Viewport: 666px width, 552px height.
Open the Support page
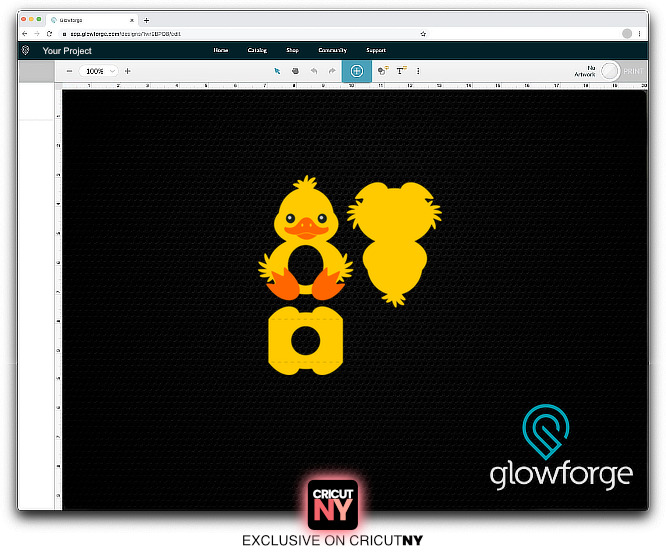[x=376, y=50]
